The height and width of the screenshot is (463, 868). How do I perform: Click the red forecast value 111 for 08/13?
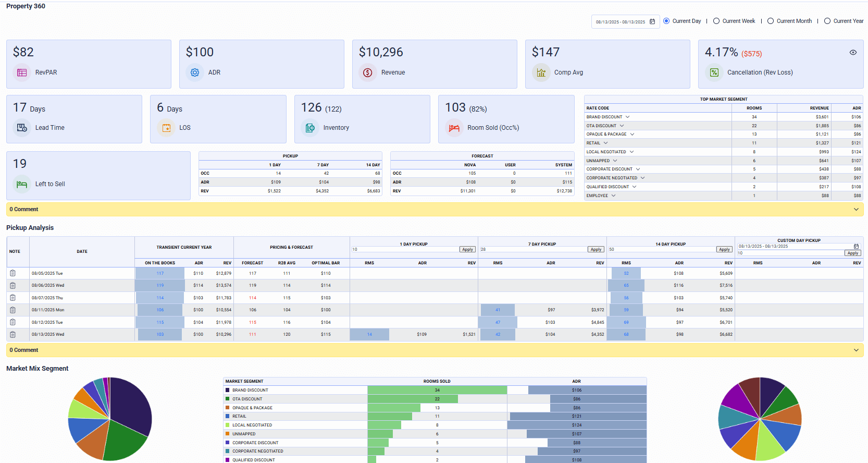[253, 335]
